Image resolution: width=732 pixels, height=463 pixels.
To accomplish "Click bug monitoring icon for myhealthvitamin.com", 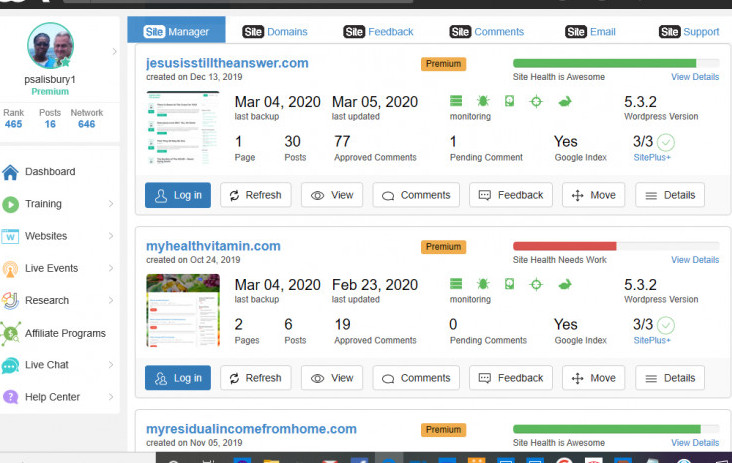I will point(483,284).
